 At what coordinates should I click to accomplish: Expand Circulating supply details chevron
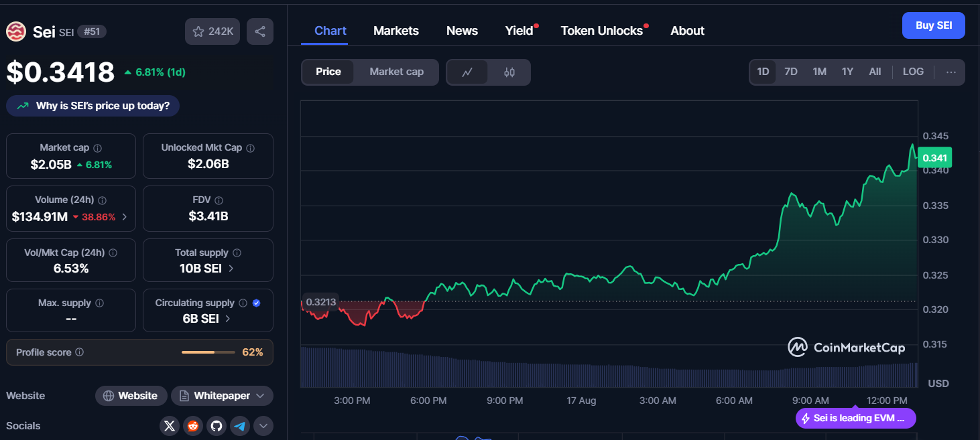click(x=228, y=319)
